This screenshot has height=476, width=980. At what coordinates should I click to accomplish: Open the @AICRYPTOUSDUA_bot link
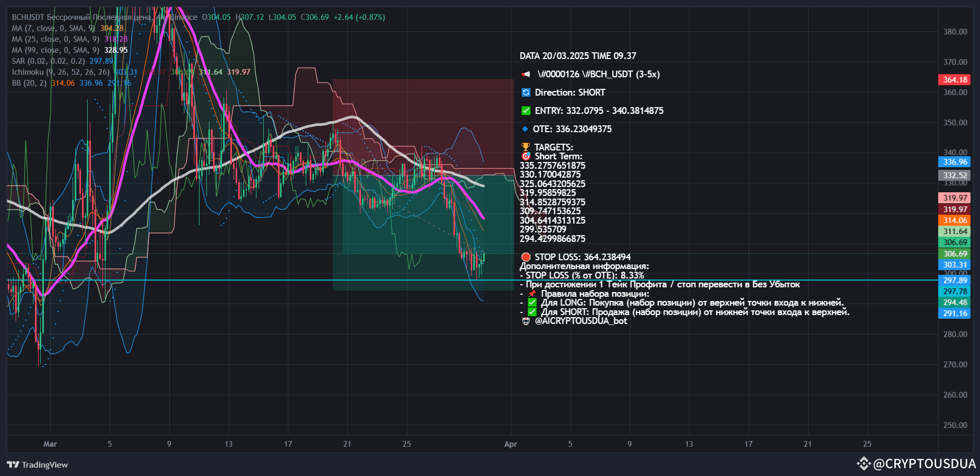(x=581, y=321)
